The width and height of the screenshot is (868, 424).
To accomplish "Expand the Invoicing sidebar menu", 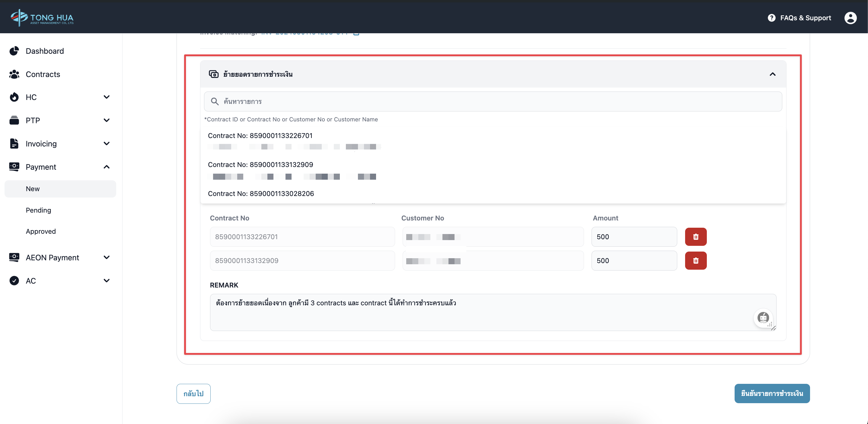I will coord(107,143).
